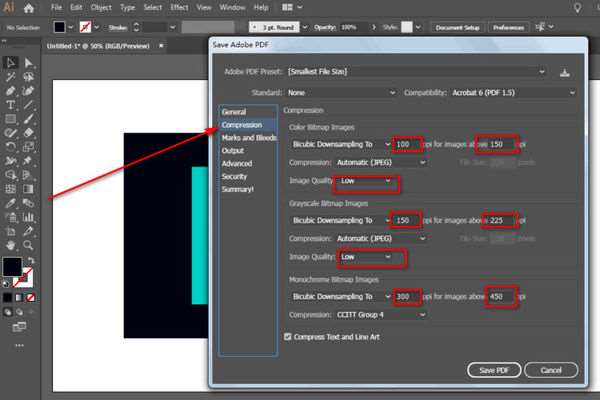Select the Scale tool
This screenshot has width=600, height=400.
pos(28,147)
